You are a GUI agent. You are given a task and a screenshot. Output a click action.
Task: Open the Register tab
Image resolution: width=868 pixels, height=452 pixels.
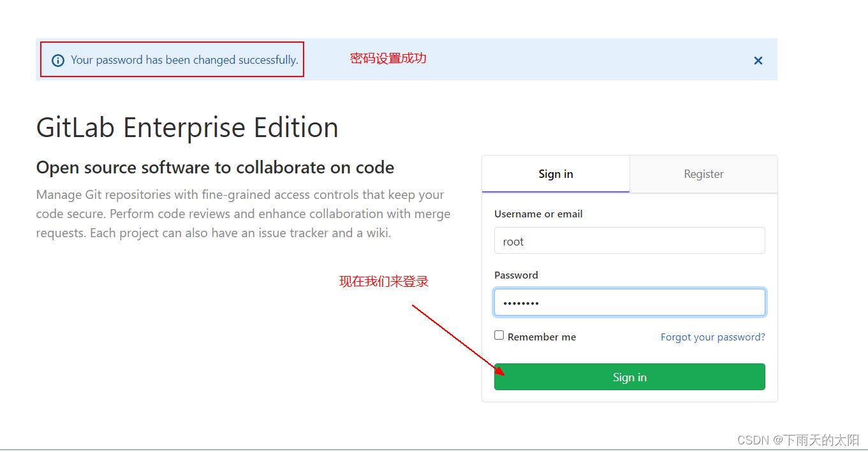(703, 174)
